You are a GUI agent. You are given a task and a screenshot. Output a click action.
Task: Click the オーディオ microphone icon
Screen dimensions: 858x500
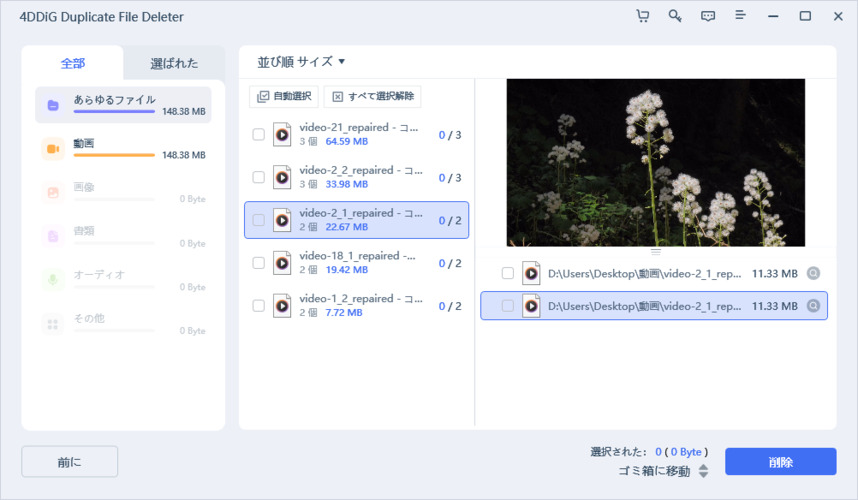pos(53,280)
